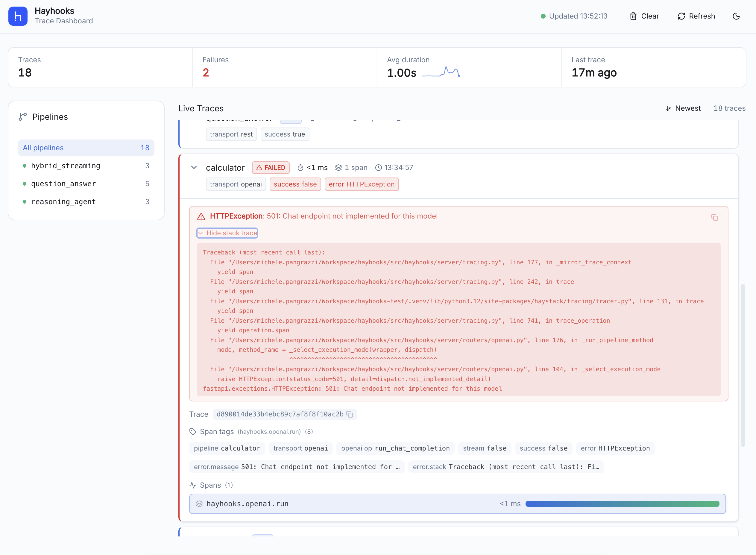The width and height of the screenshot is (756, 555).
Task: Copy the HTTPException error message
Action: pyautogui.click(x=715, y=217)
